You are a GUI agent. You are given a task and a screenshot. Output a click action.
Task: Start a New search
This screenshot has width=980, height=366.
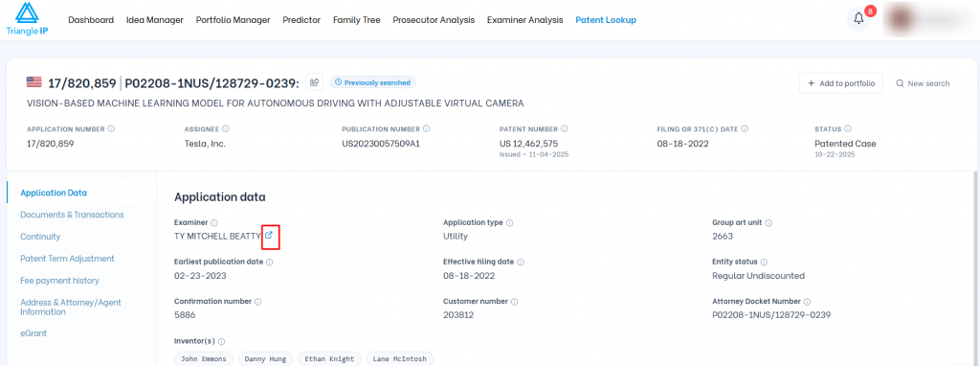click(x=923, y=83)
